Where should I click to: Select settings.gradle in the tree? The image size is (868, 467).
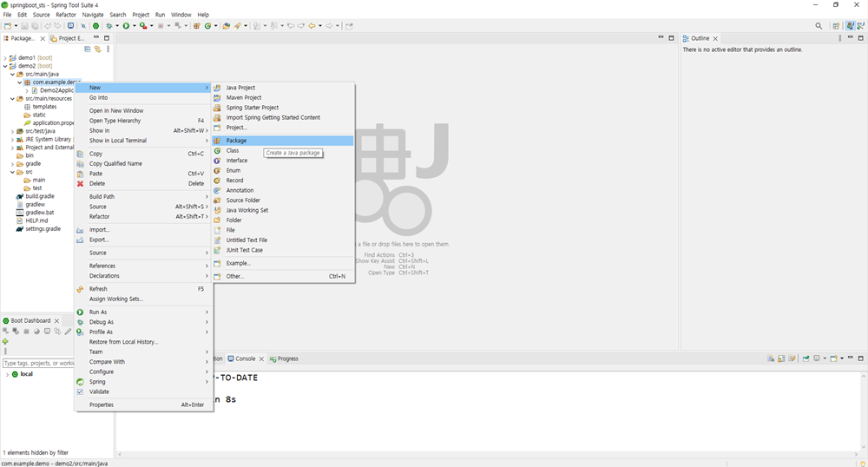pos(43,229)
